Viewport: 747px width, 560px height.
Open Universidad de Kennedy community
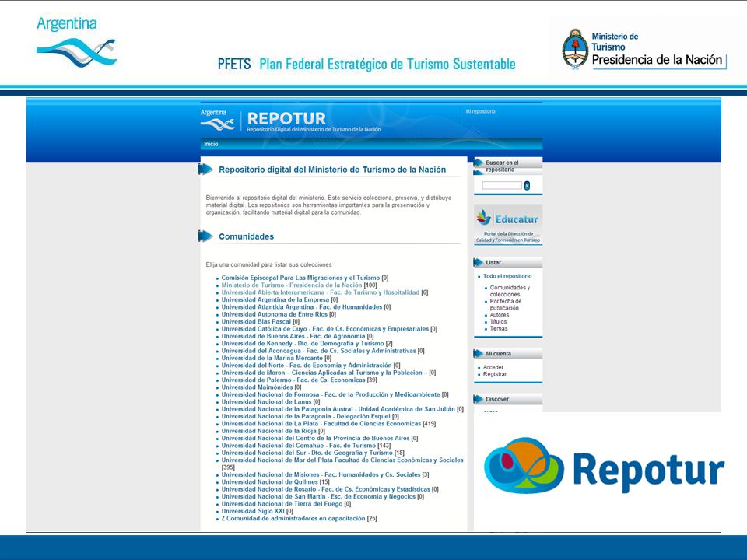coord(303,343)
